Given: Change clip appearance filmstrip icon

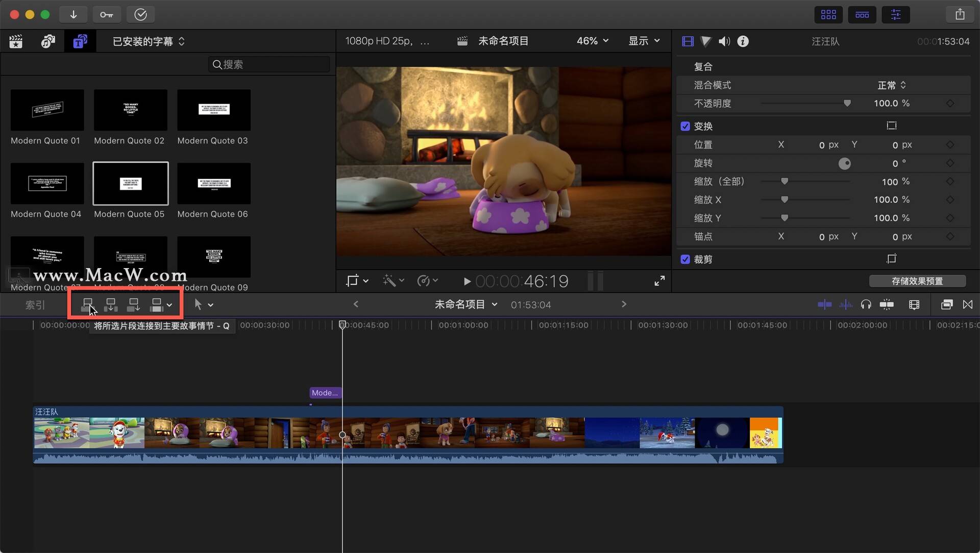Looking at the screenshot, I should coord(914,305).
